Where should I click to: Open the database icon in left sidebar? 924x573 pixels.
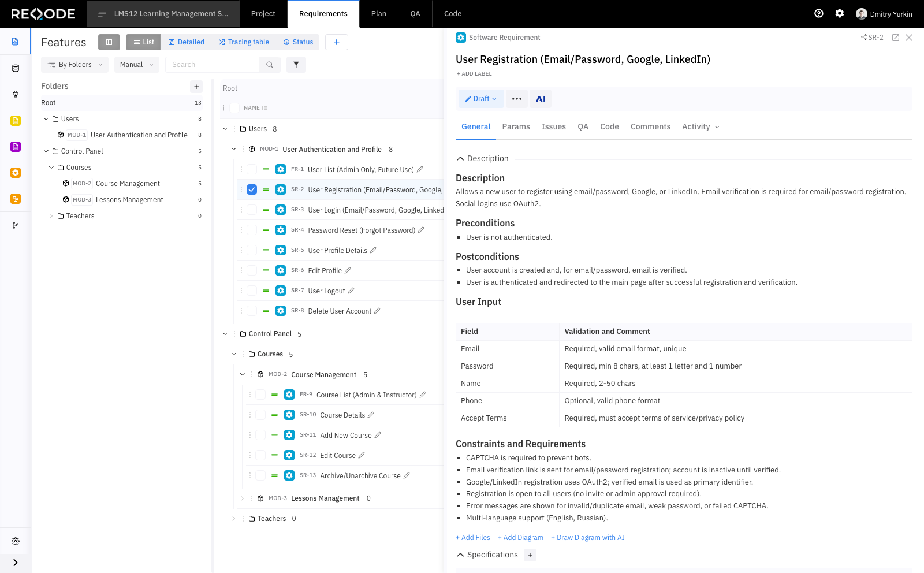click(x=16, y=68)
